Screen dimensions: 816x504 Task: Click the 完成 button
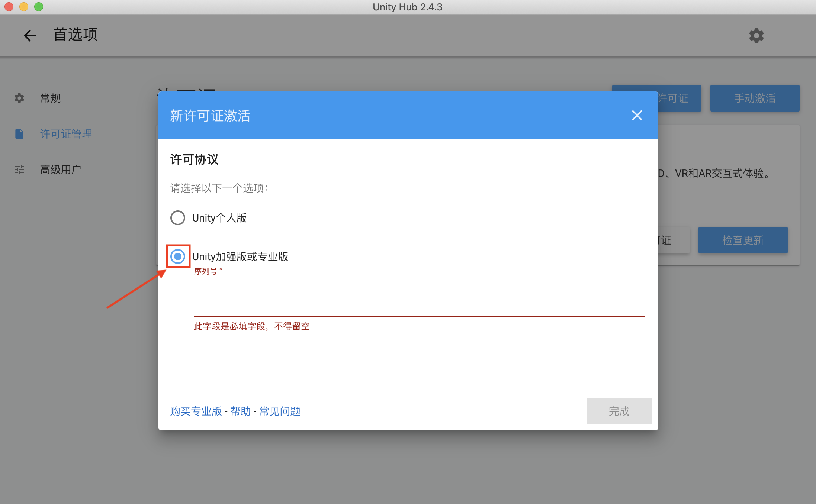619,411
